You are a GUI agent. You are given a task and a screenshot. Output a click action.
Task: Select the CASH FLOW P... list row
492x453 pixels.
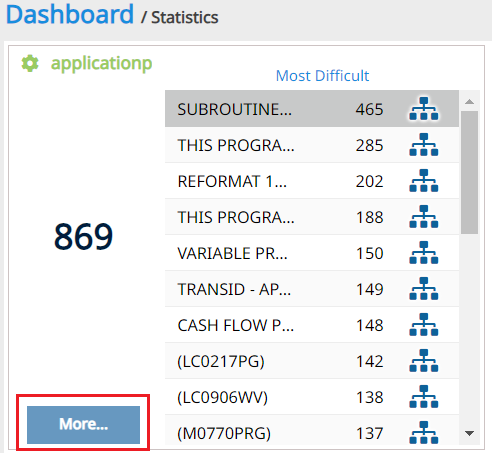312,325
